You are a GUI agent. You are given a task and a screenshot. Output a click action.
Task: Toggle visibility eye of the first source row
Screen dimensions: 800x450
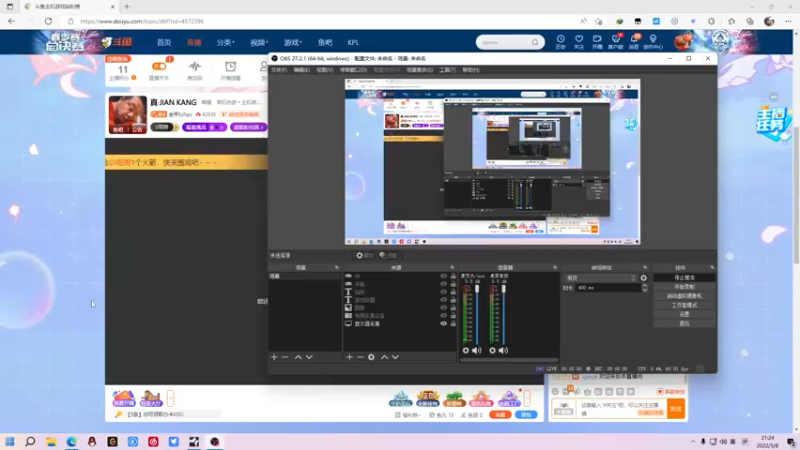pyautogui.click(x=443, y=276)
